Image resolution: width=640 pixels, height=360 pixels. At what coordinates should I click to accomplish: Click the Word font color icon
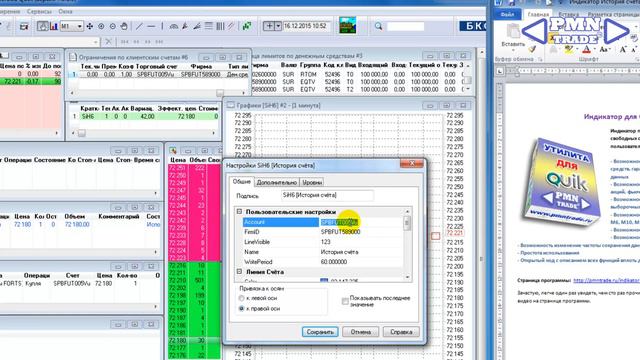pyautogui.click(x=587, y=49)
